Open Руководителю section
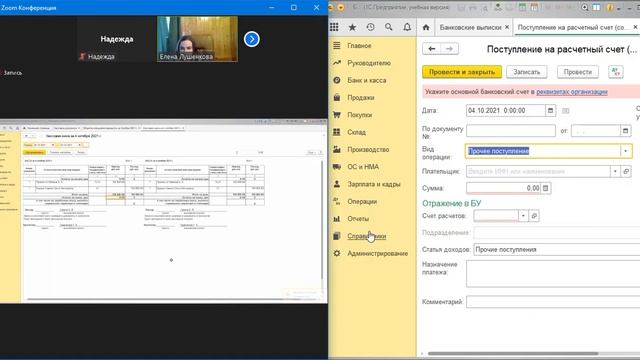Viewport: 640px width, 360px height. (x=369, y=63)
